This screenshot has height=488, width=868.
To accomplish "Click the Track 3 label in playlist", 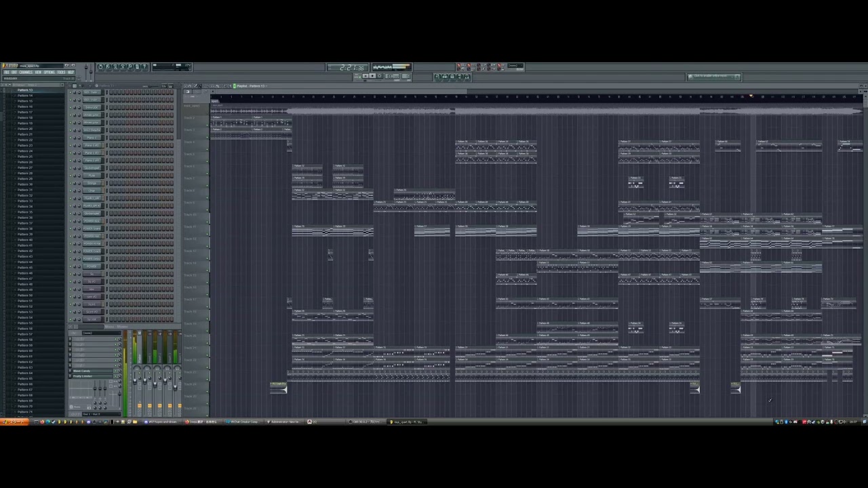I will tap(189, 130).
